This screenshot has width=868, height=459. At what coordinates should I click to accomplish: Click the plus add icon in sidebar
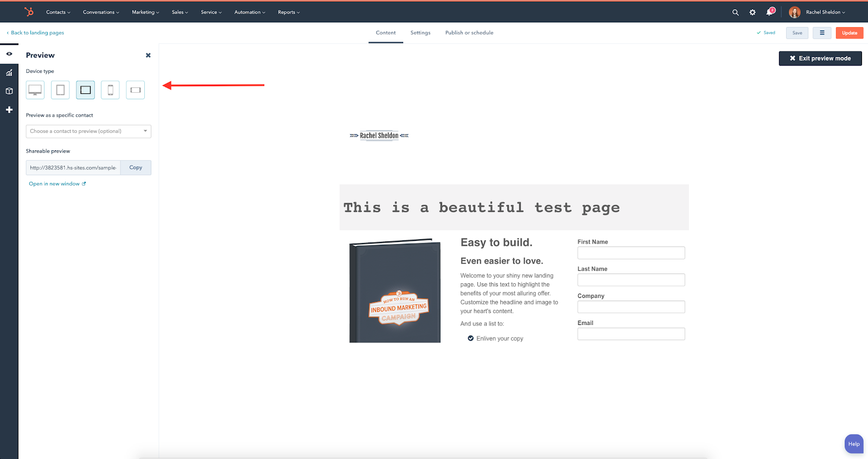pos(9,110)
